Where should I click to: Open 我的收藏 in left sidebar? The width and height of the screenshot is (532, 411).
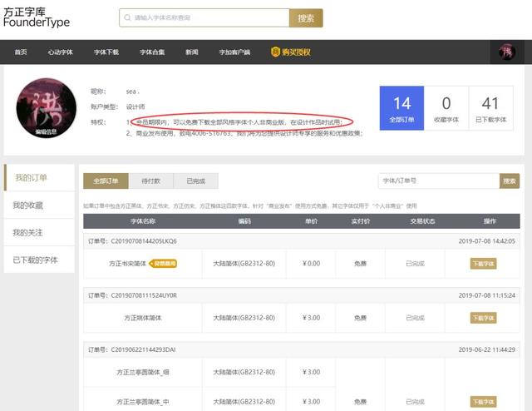coord(39,205)
